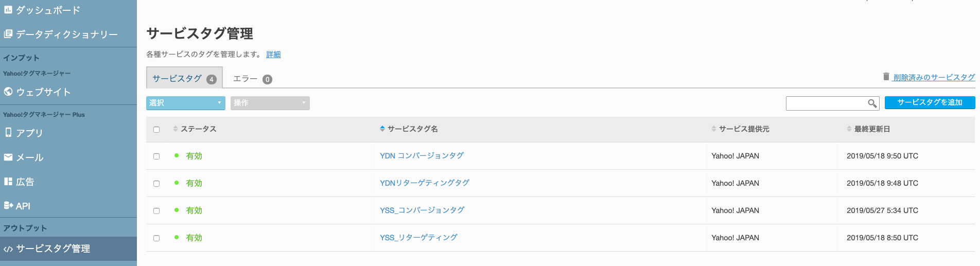
Task: Click the mail envelope icon
Action: pos(8,157)
